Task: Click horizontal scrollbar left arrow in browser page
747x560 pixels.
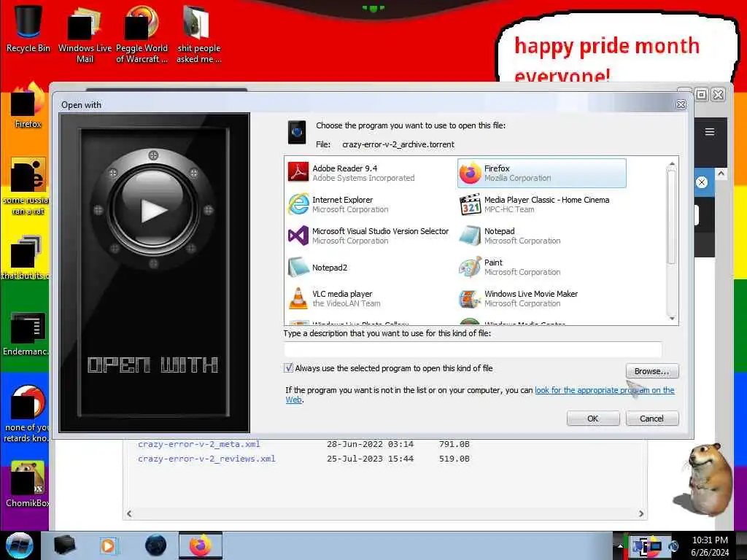Action: pos(129,514)
